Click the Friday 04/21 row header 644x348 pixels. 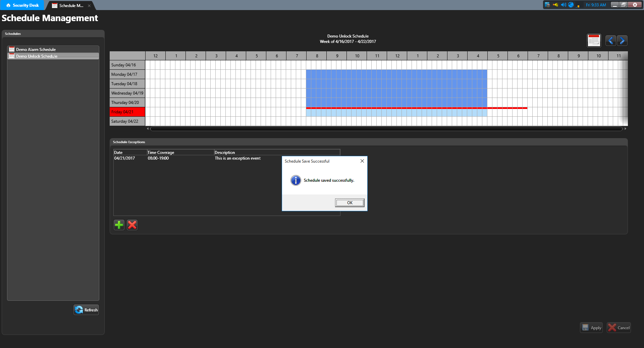click(x=127, y=112)
